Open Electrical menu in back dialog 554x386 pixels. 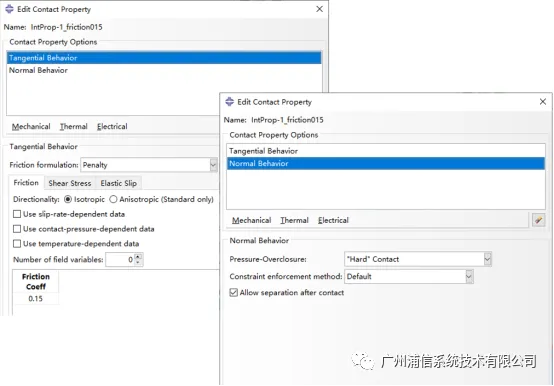(x=112, y=126)
